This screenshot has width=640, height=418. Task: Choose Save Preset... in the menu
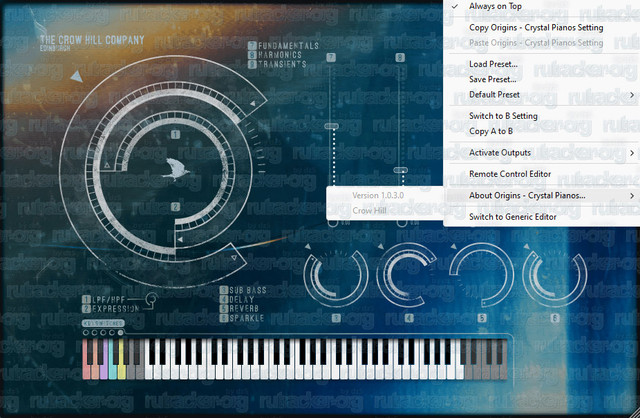[x=493, y=79]
